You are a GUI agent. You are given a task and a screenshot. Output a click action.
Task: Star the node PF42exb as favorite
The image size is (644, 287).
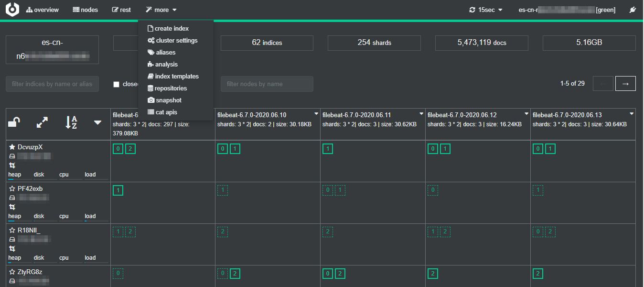pos(11,188)
